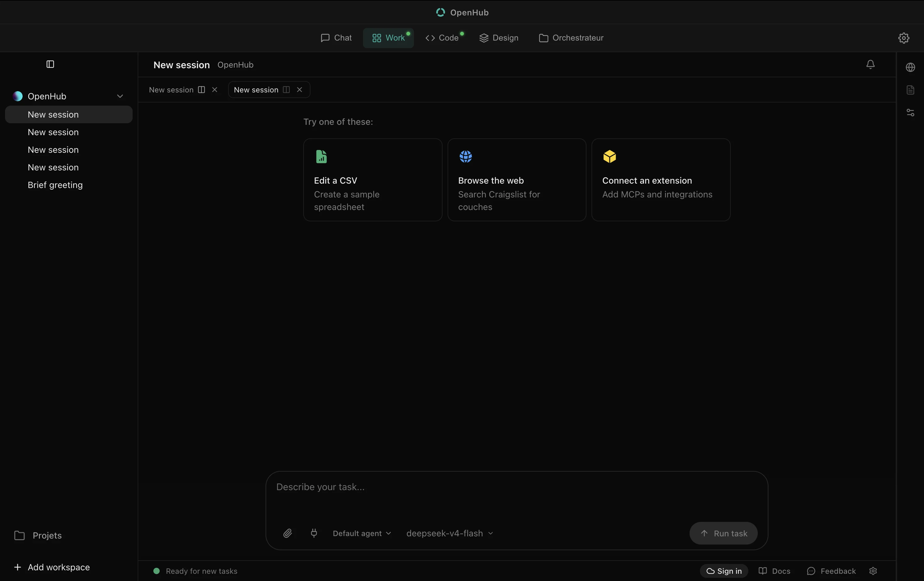The image size is (924, 581).
Task: Close the active New session tab
Action: [300, 90]
